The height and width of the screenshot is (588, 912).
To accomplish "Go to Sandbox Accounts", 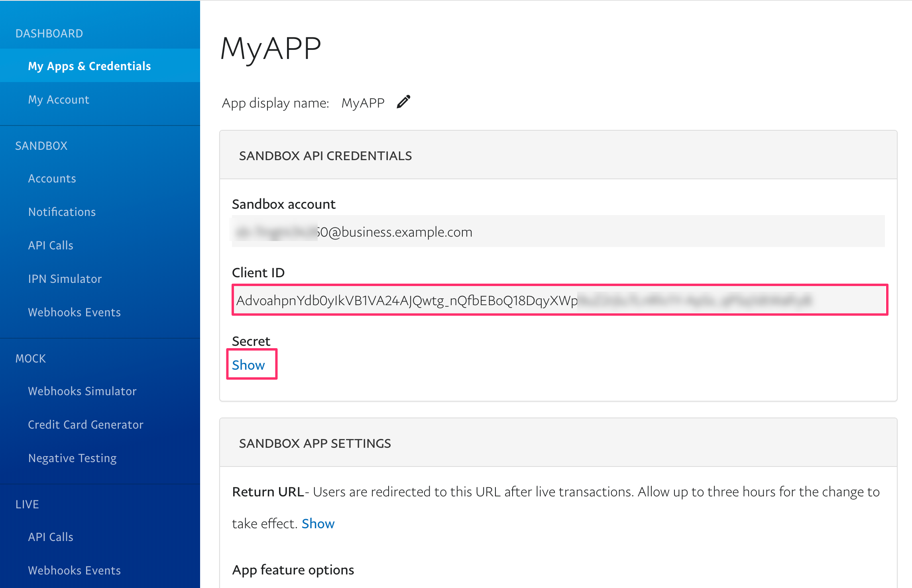I will tap(52, 178).
